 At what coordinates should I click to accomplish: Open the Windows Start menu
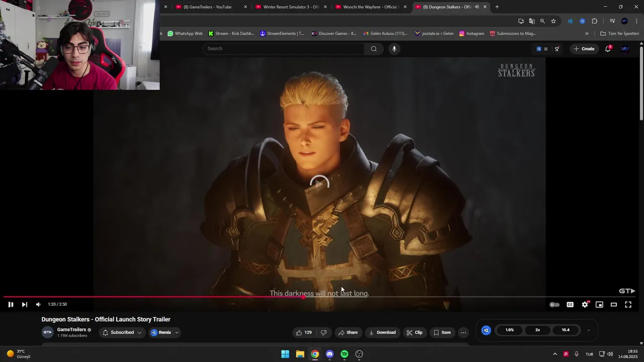tap(285, 354)
